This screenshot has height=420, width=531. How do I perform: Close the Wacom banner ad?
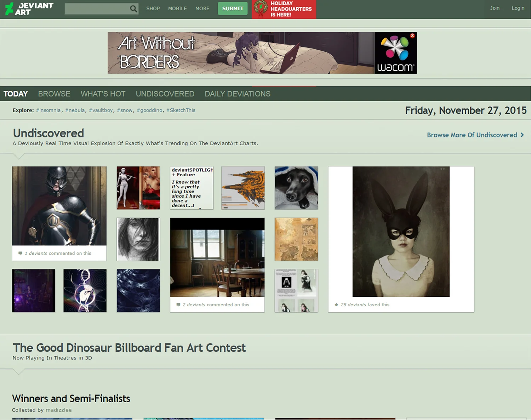(412, 35)
